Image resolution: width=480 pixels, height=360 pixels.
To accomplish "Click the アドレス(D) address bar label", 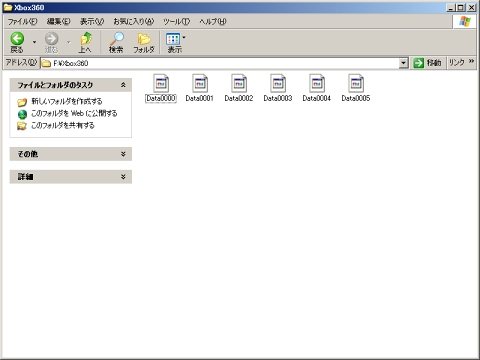I will [21, 62].
